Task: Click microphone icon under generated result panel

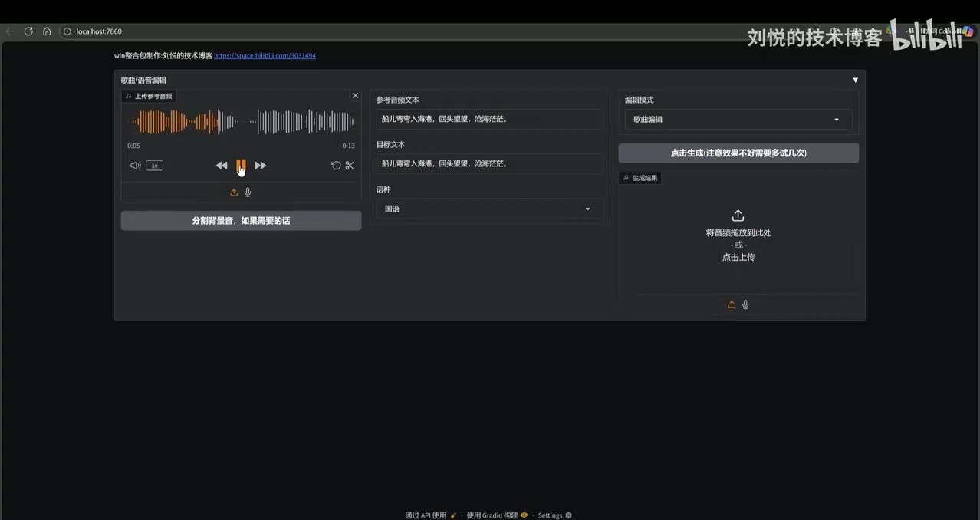Action: pos(745,304)
